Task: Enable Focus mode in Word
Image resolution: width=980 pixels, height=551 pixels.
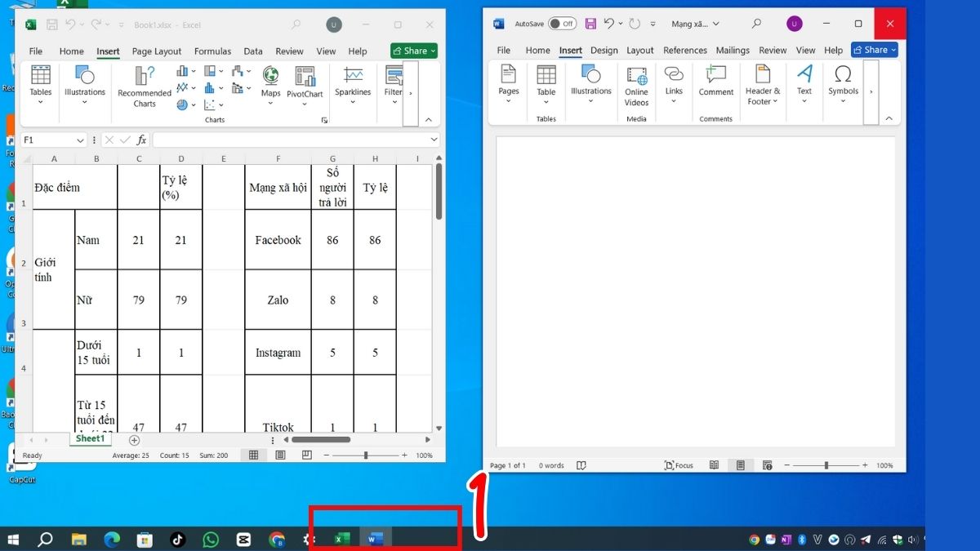Action: point(679,465)
